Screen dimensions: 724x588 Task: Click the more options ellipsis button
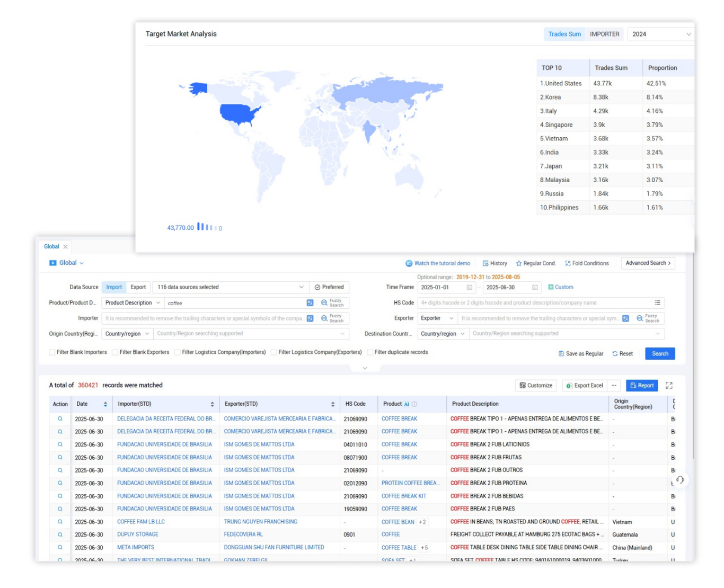[614, 386]
